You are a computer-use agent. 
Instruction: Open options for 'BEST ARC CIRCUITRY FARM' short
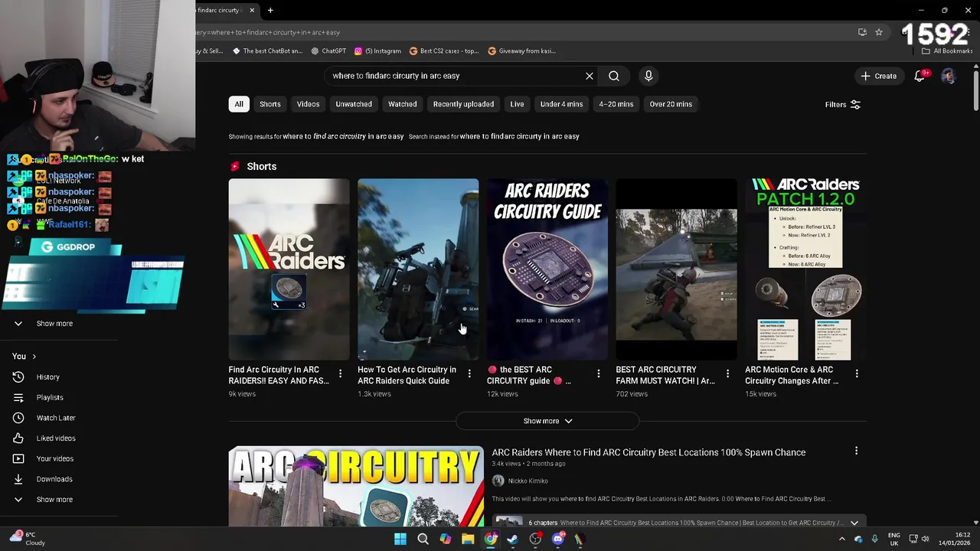[727, 373]
